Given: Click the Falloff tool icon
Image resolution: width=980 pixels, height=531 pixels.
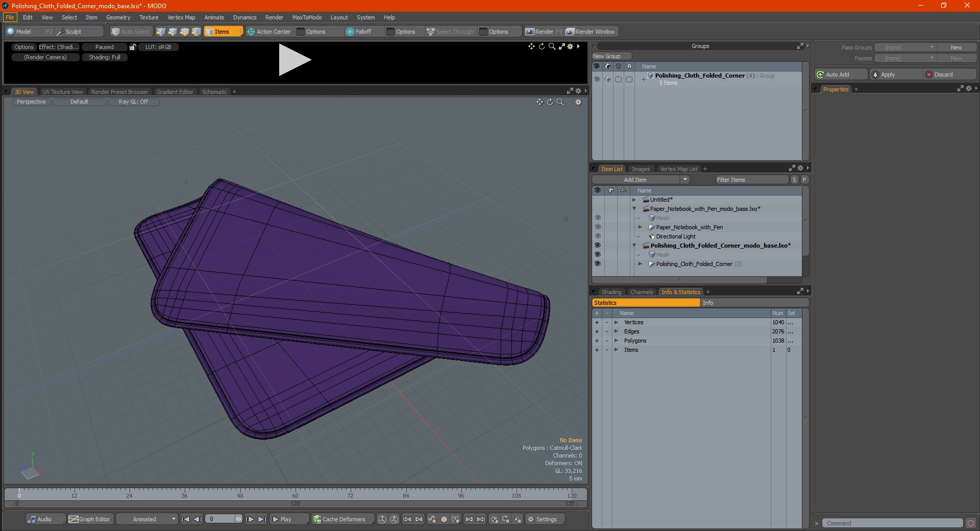Looking at the screenshot, I should coord(350,32).
